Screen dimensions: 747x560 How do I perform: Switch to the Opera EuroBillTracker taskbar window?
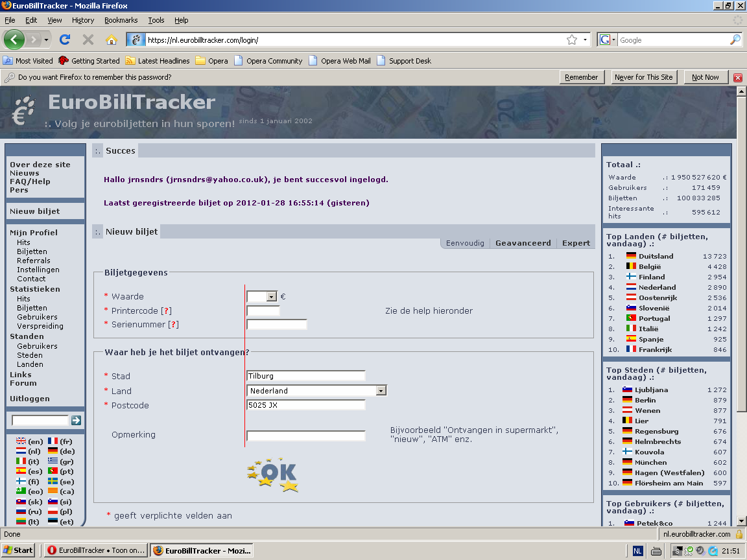click(x=97, y=550)
